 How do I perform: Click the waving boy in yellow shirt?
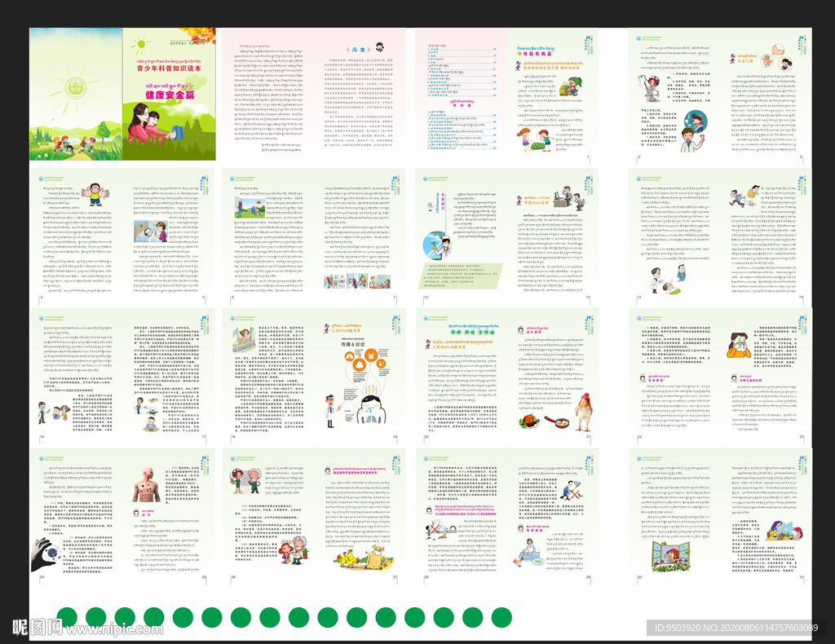pos(95,194)
